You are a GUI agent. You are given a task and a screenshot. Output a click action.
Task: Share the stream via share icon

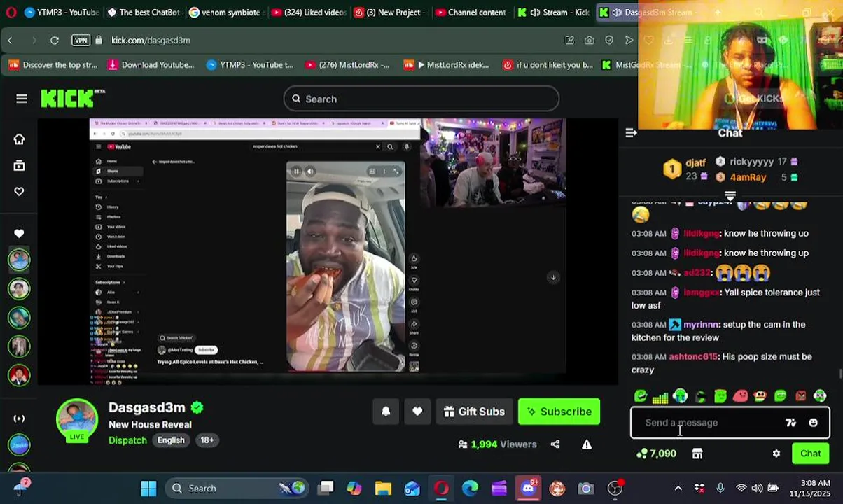click(x=555, y=444)
